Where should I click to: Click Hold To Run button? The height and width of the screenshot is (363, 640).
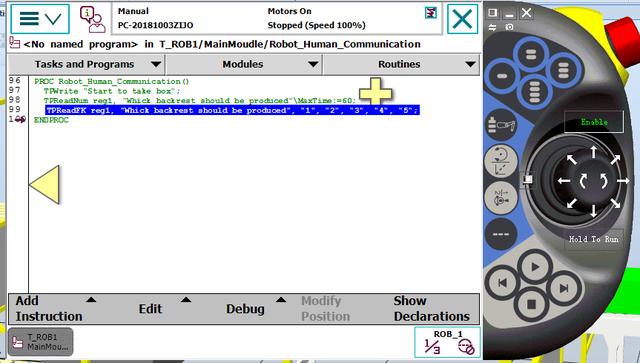[594, 239]
